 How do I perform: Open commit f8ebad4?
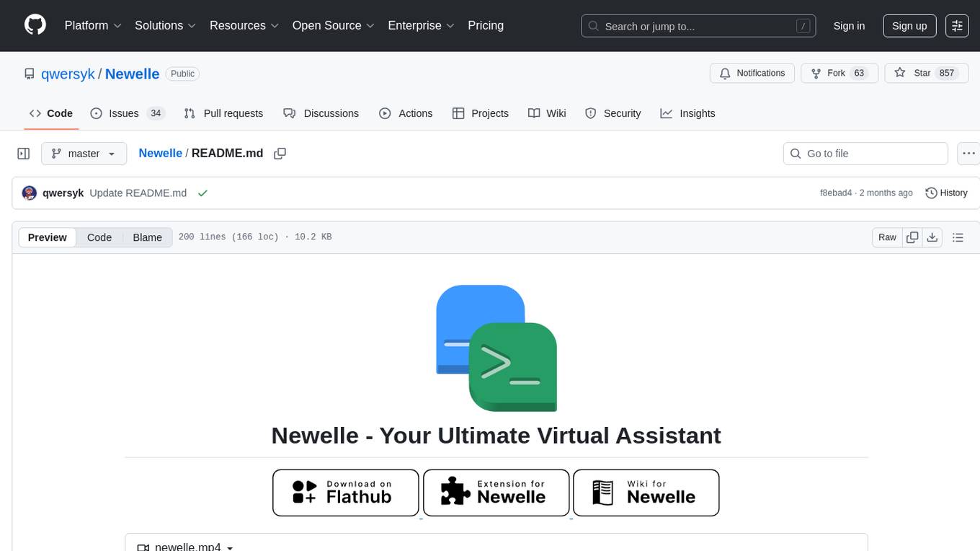pos(836,193)
